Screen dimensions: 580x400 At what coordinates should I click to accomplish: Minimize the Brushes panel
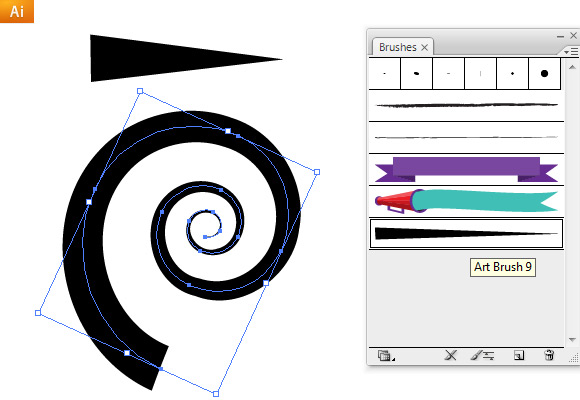click(560, 36)
